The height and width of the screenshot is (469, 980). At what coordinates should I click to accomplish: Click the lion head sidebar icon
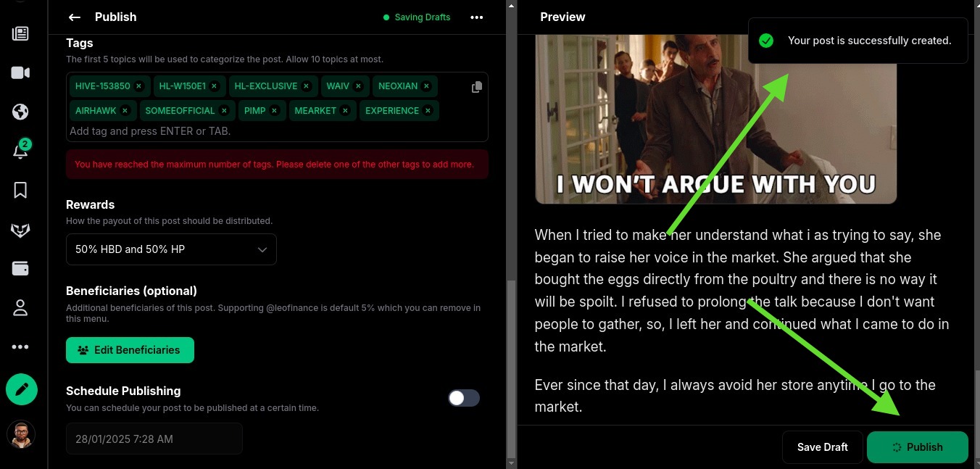click(20, 230)
